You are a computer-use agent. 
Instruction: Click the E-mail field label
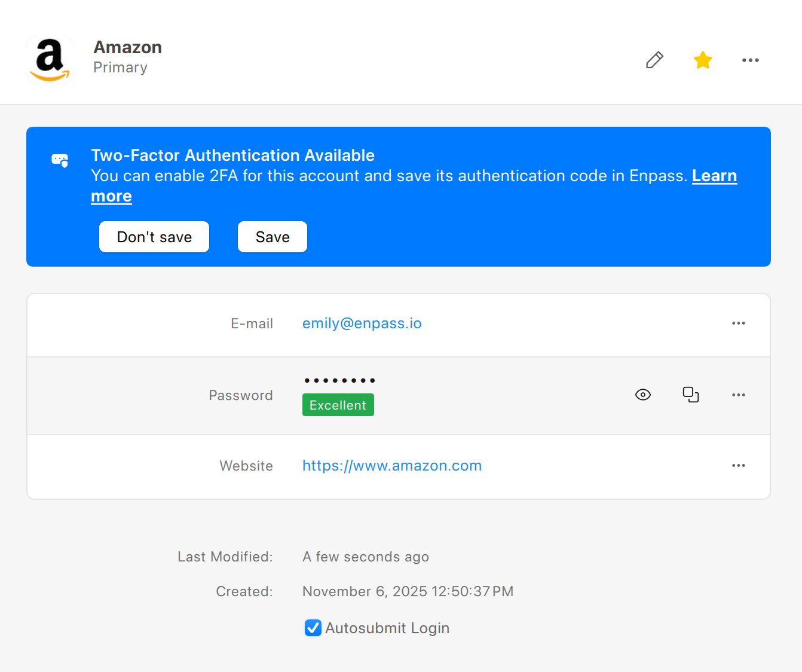252,323
